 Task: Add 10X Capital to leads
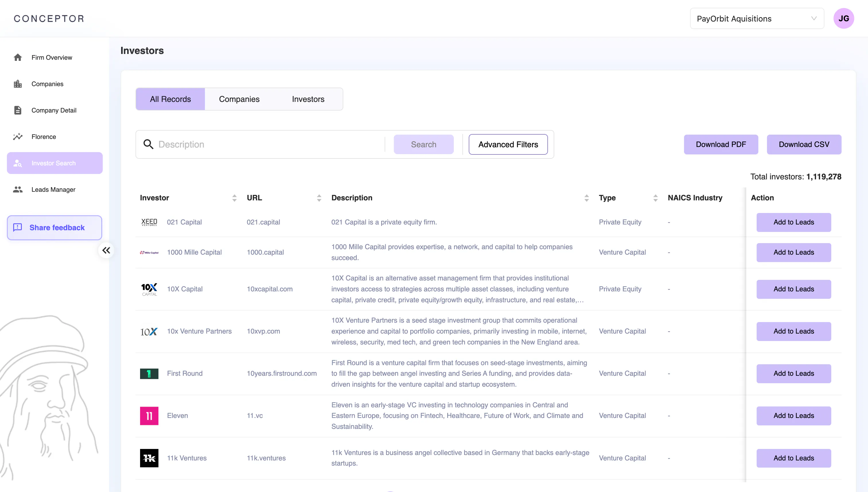pyautogui.click(x=794, y=289)
